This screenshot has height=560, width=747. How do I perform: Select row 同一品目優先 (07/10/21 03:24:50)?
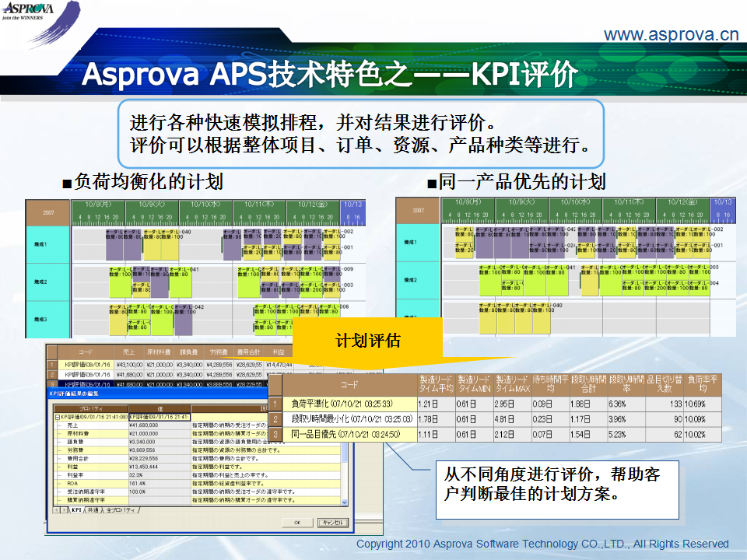pos(496,434)
